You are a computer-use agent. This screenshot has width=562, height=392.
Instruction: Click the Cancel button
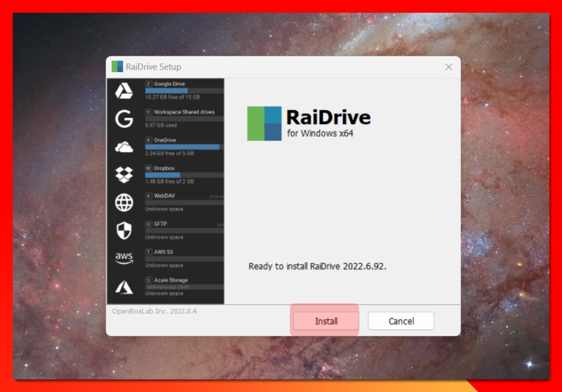coord(401,320)
